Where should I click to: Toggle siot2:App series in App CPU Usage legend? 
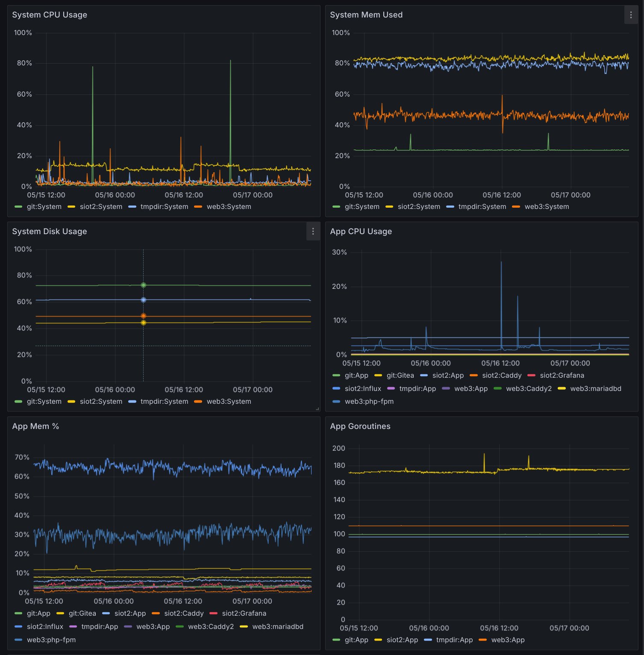(x=448, y=376)
